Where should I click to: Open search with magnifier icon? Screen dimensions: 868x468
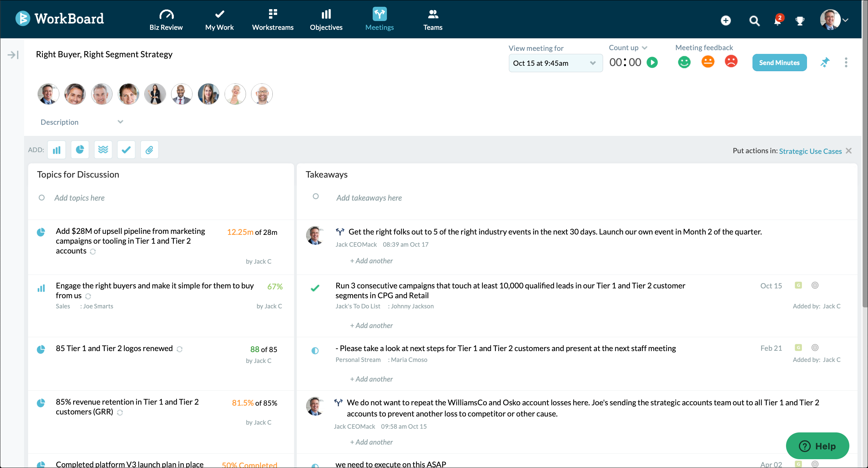754,21
